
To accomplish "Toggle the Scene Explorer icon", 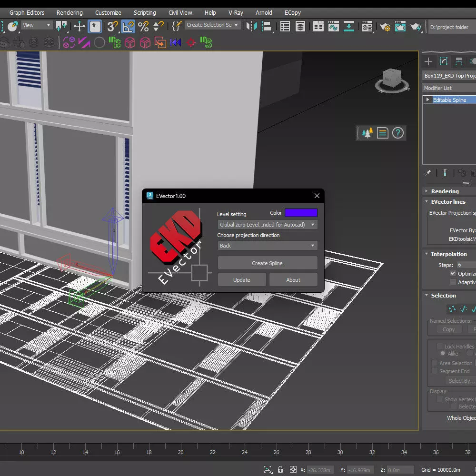I will coord(285,26).
